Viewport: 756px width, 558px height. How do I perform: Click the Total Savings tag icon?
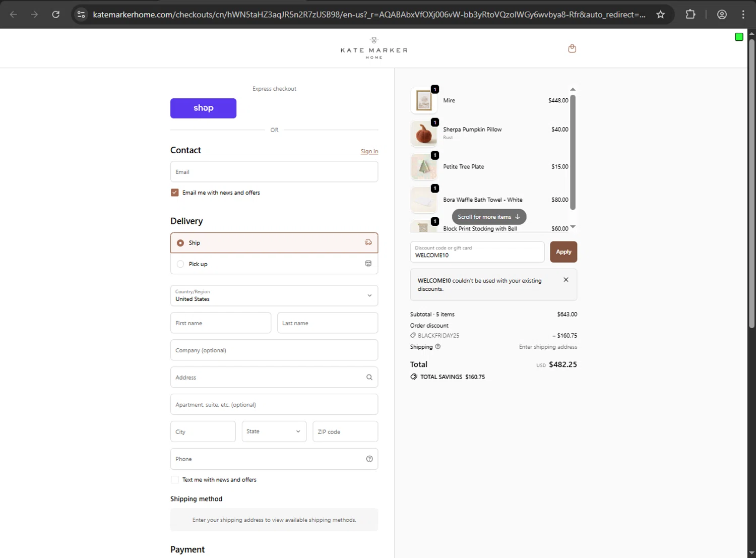point(414,377)
